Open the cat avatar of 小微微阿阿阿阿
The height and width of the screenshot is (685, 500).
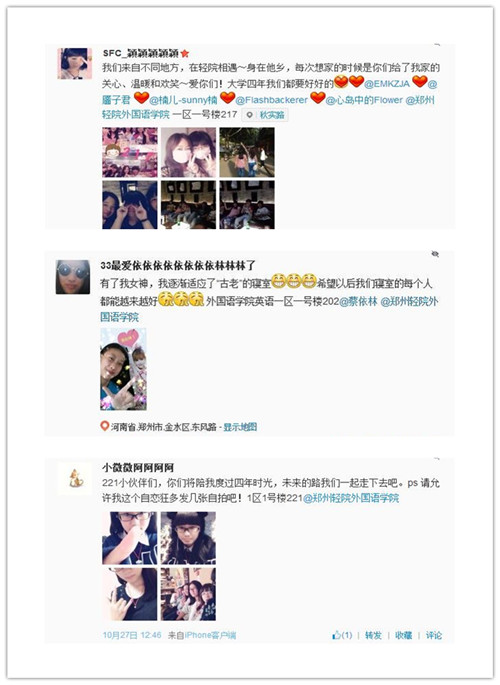(76, 478)
